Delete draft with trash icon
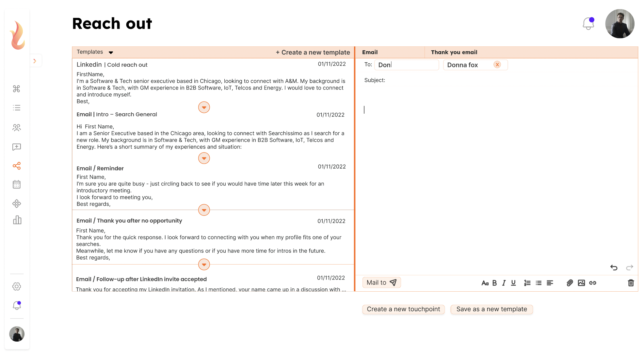This screenshot has height=354, width=644. point(631,283)
